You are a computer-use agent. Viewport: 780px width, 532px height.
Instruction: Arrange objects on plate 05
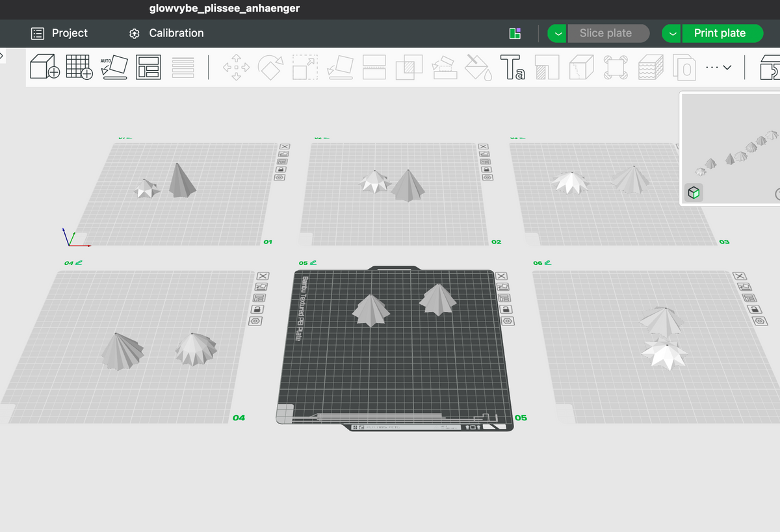point(505,298)
